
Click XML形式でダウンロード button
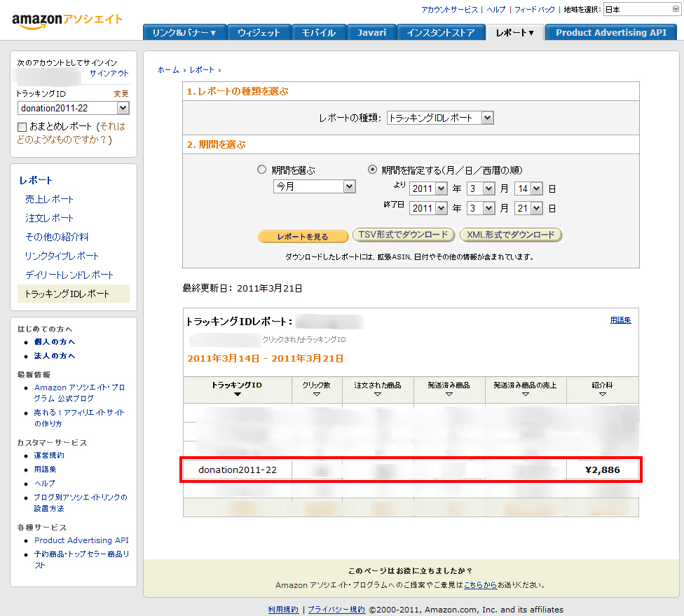tap(511, 235)
